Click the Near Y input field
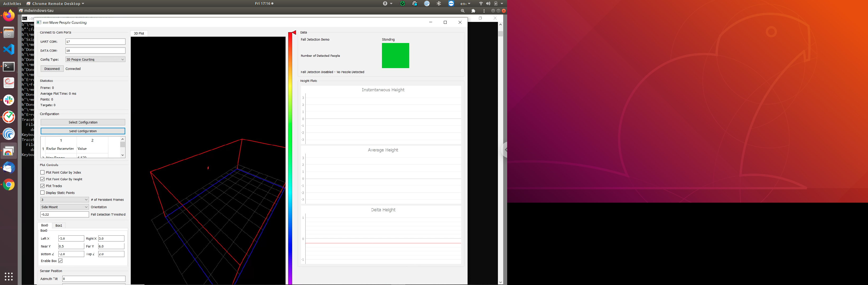The image size is (868, 285). (x=71, y=246)
